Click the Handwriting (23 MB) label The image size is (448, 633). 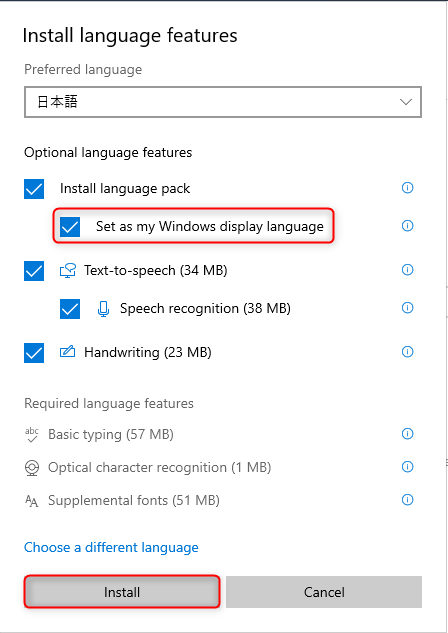pyautogui.click(x=148, y=352)
